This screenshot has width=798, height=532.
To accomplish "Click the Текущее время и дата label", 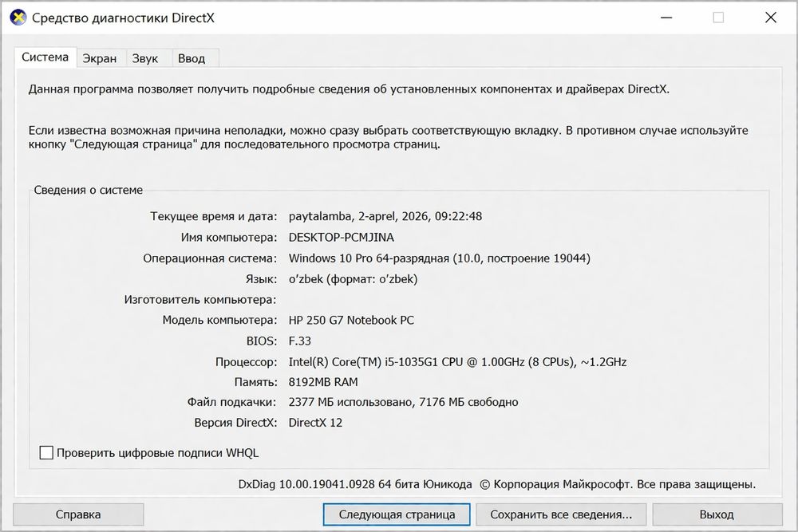I will (213, 216).
